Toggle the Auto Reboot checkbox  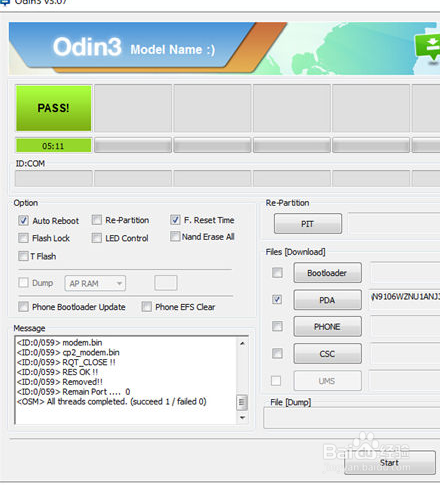pyautogui.click(x=23, y=220)
